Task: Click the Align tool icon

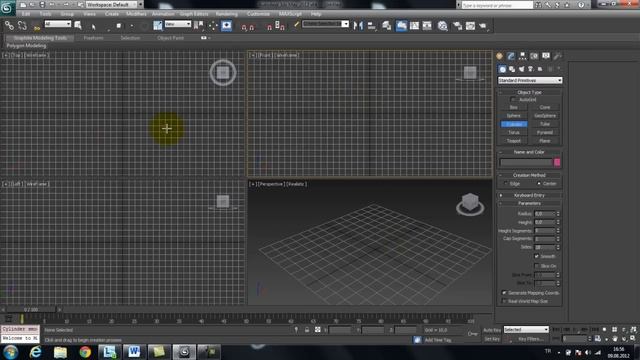Action: (371, 26)
